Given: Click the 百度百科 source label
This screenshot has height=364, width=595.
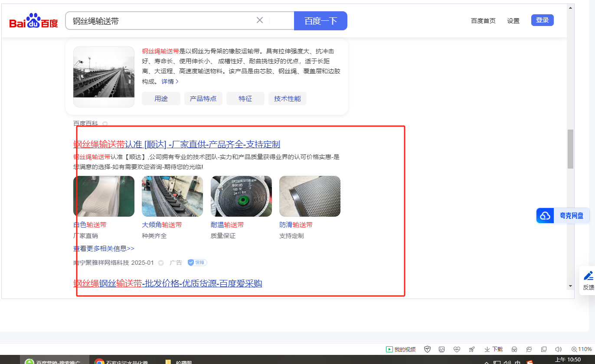Looking at the screenshot, I should pos(86,123).
